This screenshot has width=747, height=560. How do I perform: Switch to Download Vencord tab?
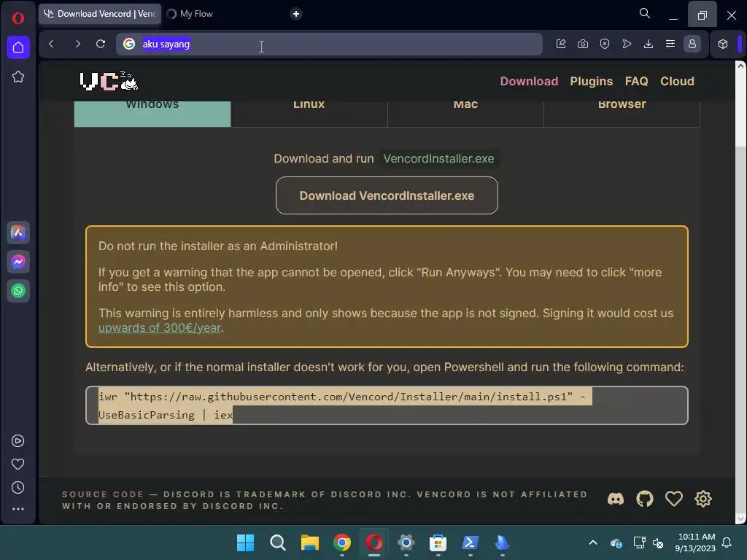tap(100, 14)
